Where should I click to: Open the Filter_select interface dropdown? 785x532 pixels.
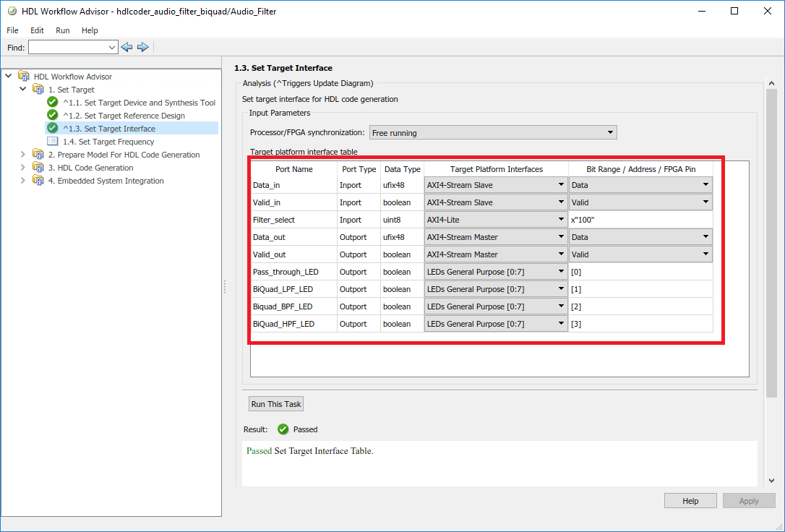(495, 220)
